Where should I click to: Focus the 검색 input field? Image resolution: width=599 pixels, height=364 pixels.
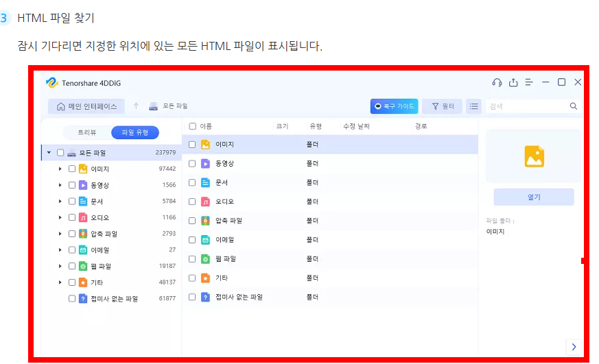pyautogui.click(x=527, y=106)
